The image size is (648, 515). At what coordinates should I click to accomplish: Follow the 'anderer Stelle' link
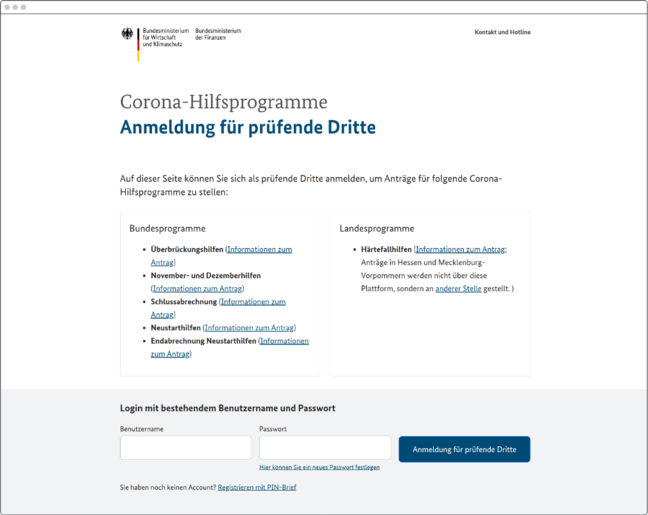458,288
